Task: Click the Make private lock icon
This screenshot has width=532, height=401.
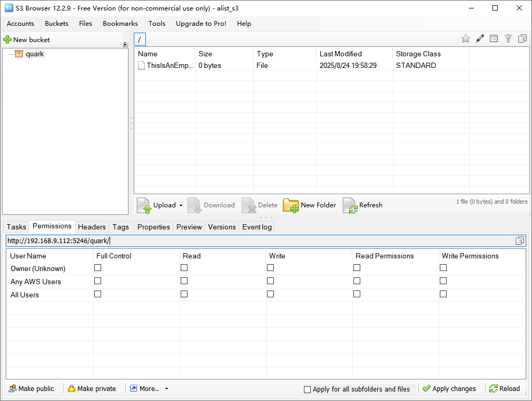Action: 72,388
